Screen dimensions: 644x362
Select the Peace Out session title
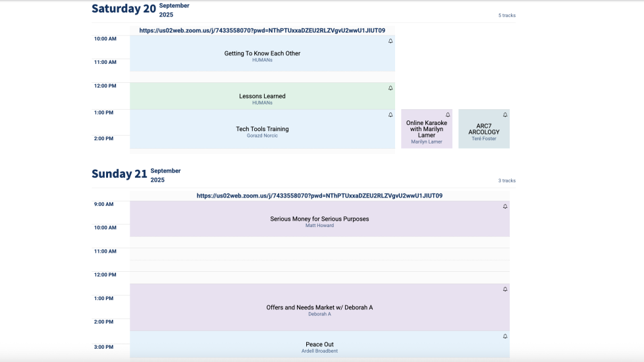pyautogui.click(x=319, y=344)
